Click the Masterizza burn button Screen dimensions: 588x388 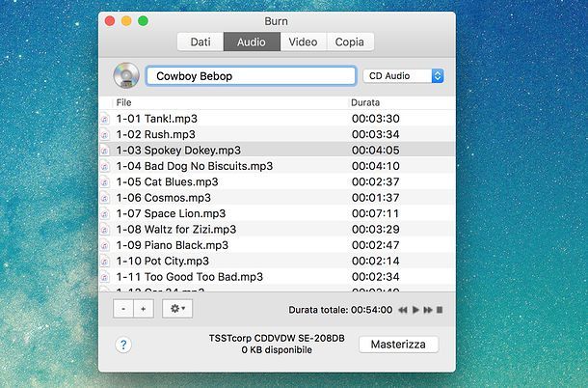(398, 345)
